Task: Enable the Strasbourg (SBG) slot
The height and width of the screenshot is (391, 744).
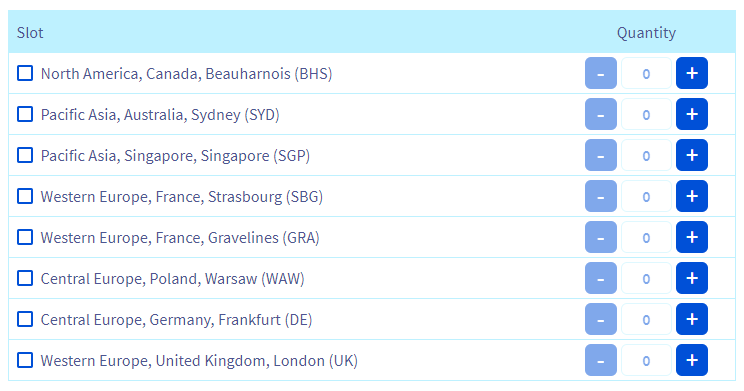Action: (x=25, y=196)
